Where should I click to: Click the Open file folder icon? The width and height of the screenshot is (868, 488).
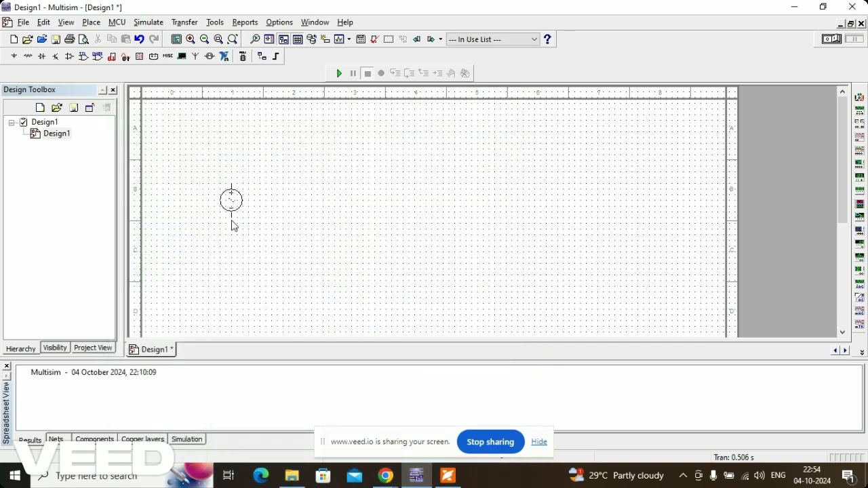tap(28, 39)
